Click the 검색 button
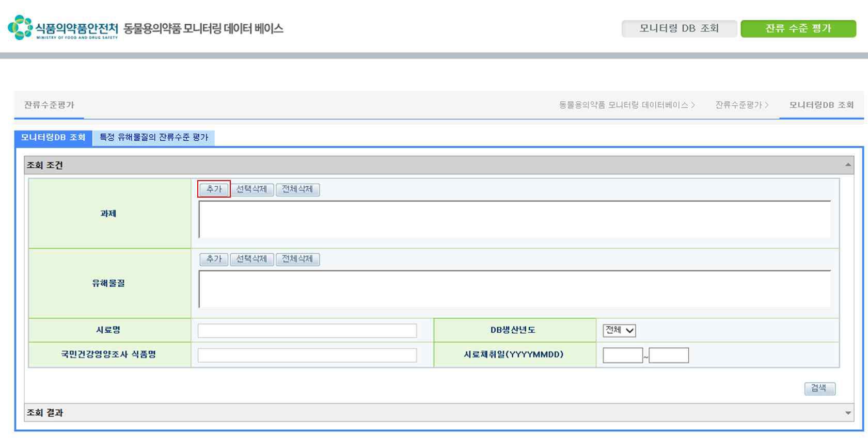 pyautogui.click(x=819, y=388)
